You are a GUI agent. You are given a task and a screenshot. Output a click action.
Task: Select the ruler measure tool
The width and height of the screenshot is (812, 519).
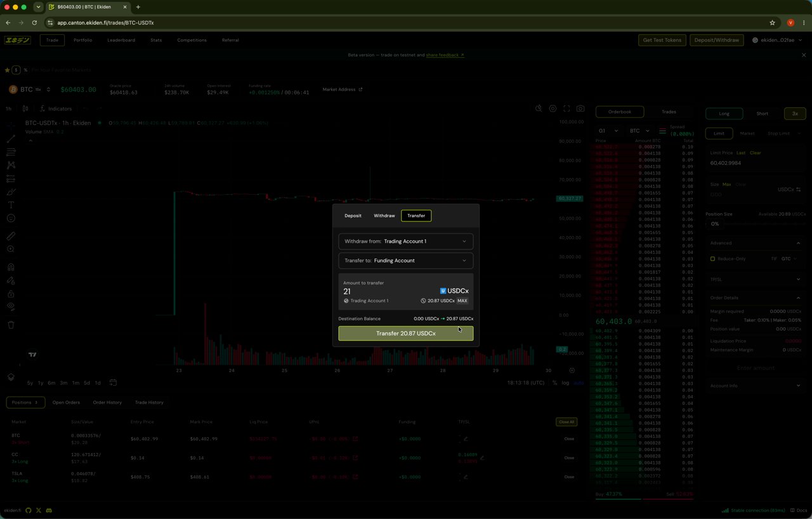click(x=11, y=236)
